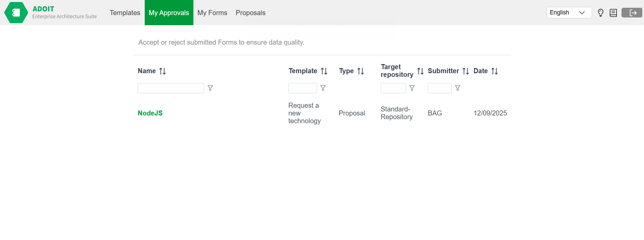
Task: Click the Name column filter funnel icon
Action: pyautogui.click(x=210, y=88)
